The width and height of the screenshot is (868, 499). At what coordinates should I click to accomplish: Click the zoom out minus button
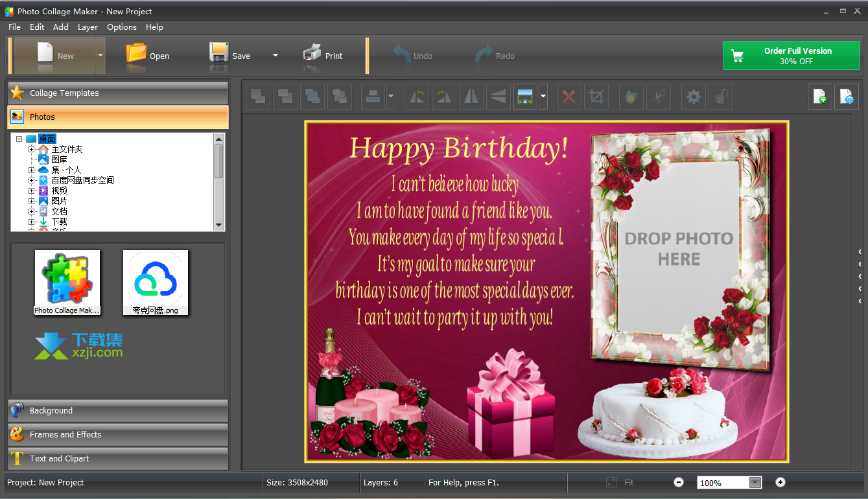pyautogui.click(x=679, y=482)
